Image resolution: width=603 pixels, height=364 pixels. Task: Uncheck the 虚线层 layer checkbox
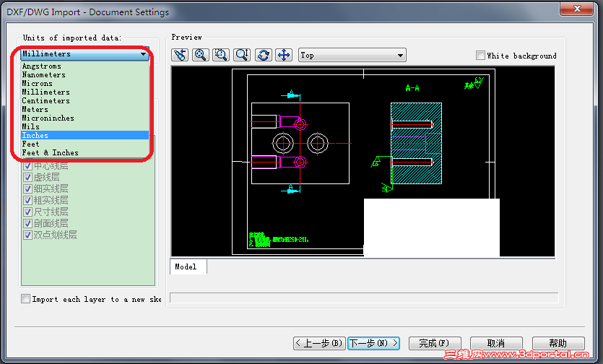pos(27,178)
